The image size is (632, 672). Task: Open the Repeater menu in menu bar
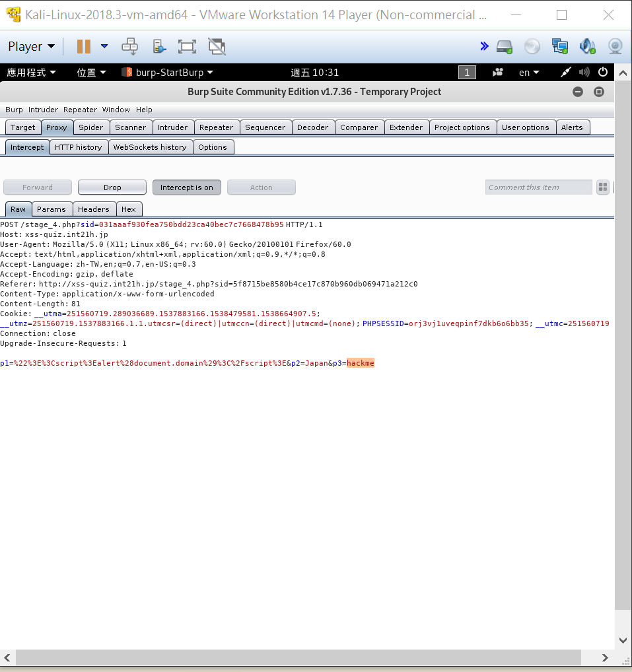(x=80, y=110)
